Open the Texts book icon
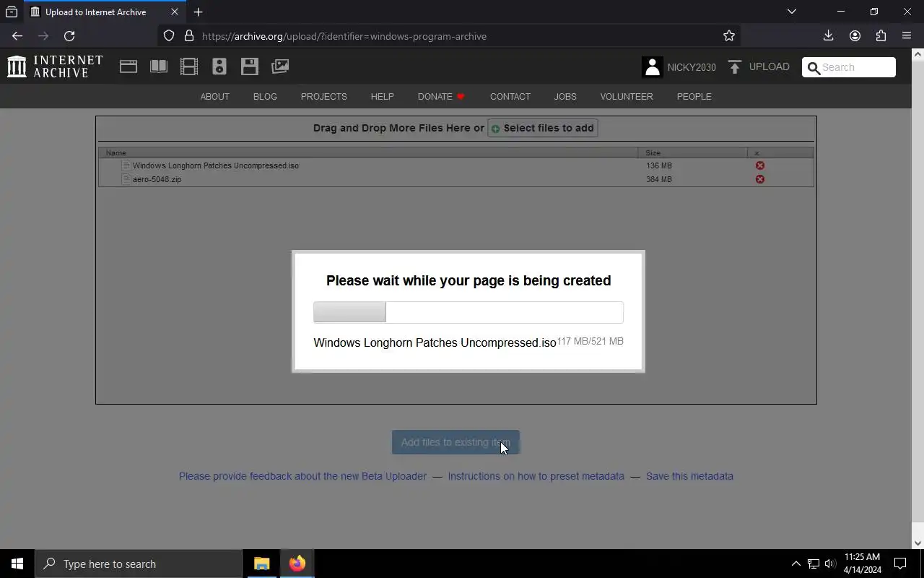Viewport: 924px width, 578px height. pos(159,66)
